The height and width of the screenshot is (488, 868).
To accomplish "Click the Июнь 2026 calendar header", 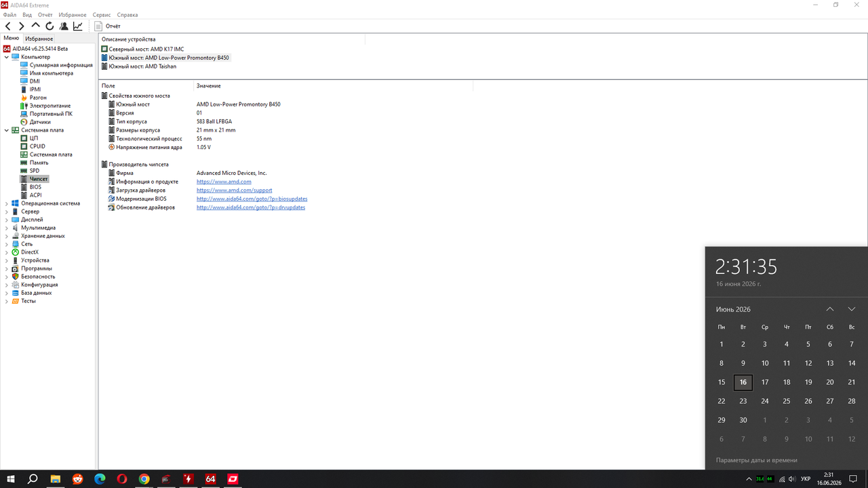I will (x=733, y=309).
